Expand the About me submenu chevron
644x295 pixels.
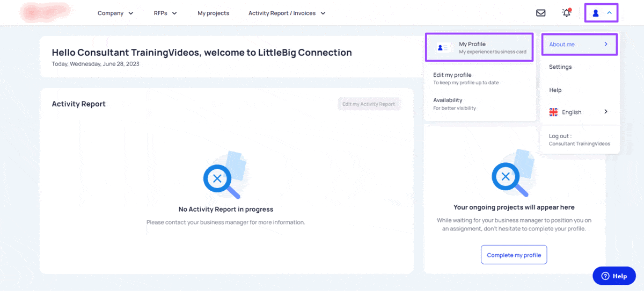606,44
